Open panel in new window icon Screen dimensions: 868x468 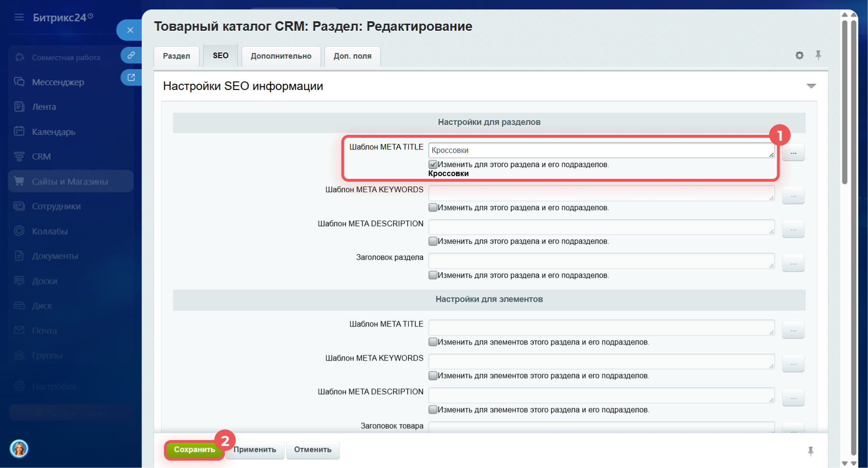point(131,77)
